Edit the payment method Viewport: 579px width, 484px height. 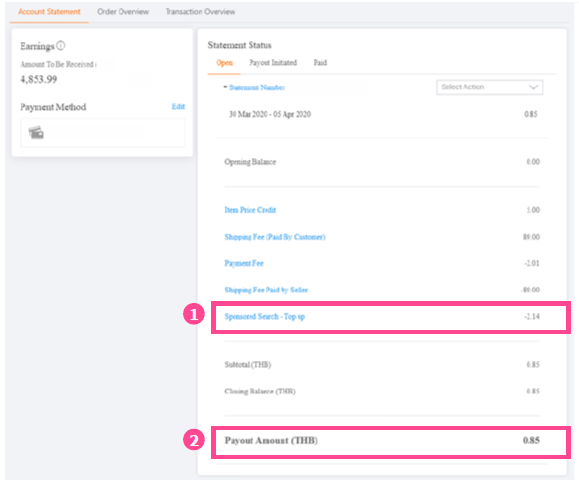click(178, 106)
